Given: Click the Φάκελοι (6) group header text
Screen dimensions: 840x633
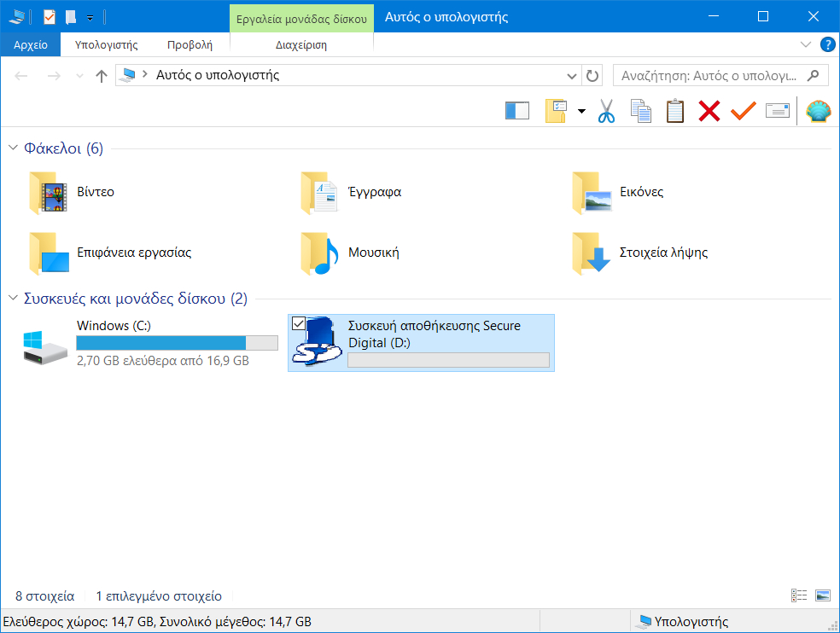Looking at the screenshot, I should pyautogui.click(x=64, y=148).
